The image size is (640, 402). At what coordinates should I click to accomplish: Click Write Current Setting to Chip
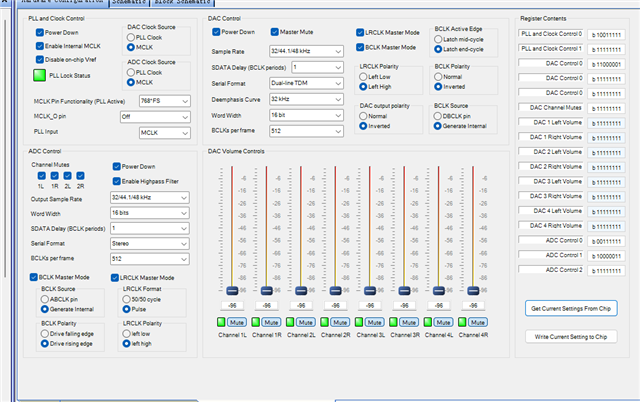[571, 337]
